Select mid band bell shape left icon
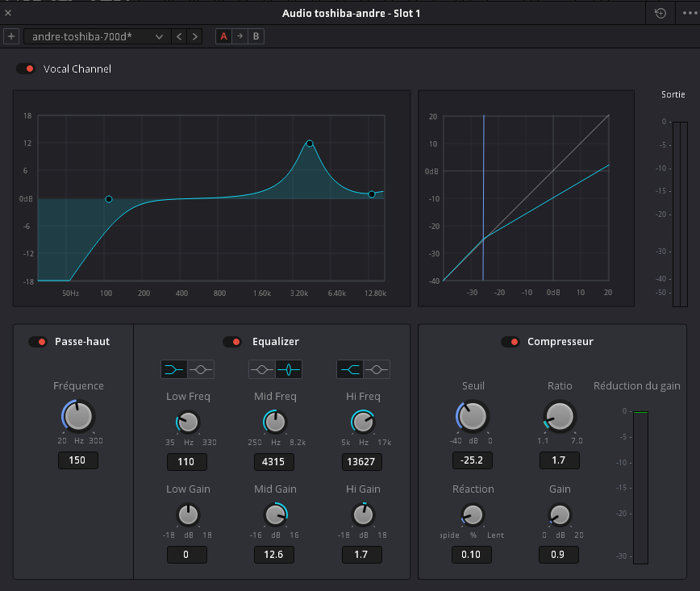The width and height of the screenshot is (700, 591). [261, 369]
